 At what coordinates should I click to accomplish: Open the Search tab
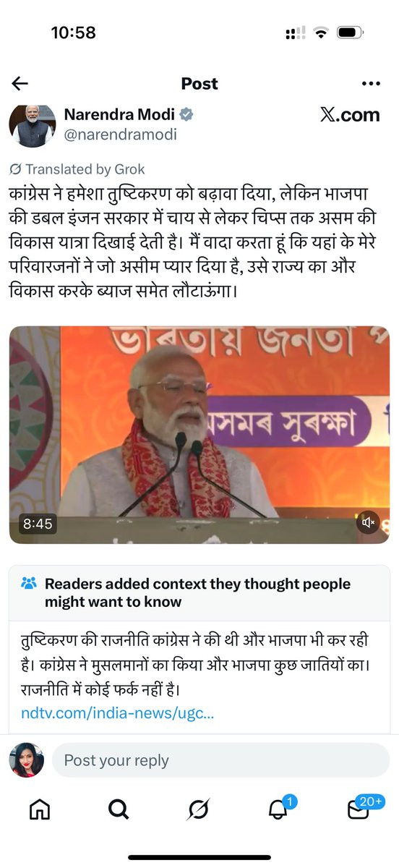click(x=119, y=809)
